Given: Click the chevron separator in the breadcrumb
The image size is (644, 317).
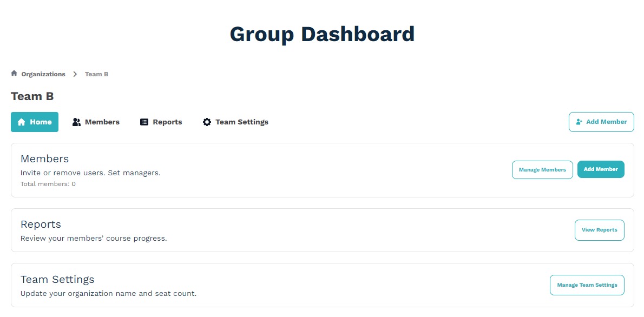Looking at the screenshot, I should pos(75,74).
